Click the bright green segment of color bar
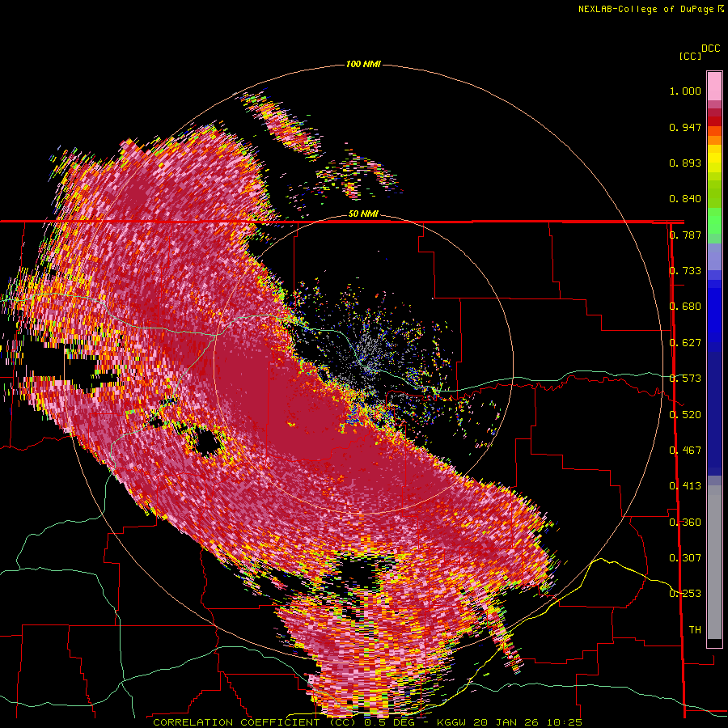Viewport: 728px width, 728px height. point(714,221)
